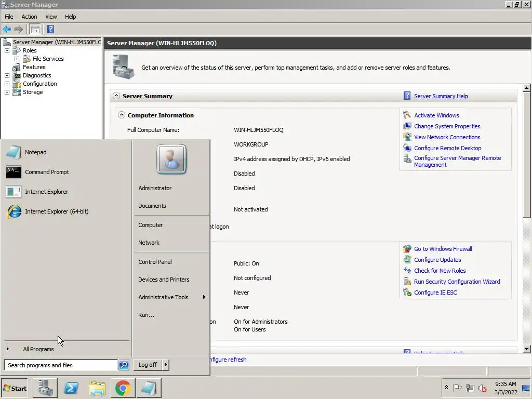
Task: Click the network tray icon
Action: (x=470, y=388)
